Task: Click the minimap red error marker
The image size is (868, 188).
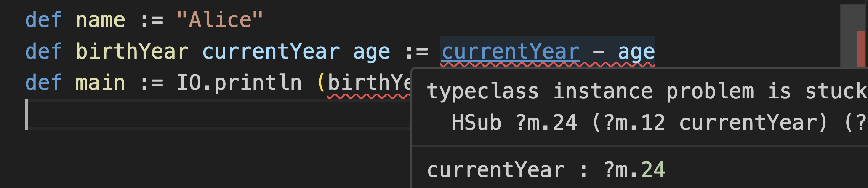Action: pos(860,48)
